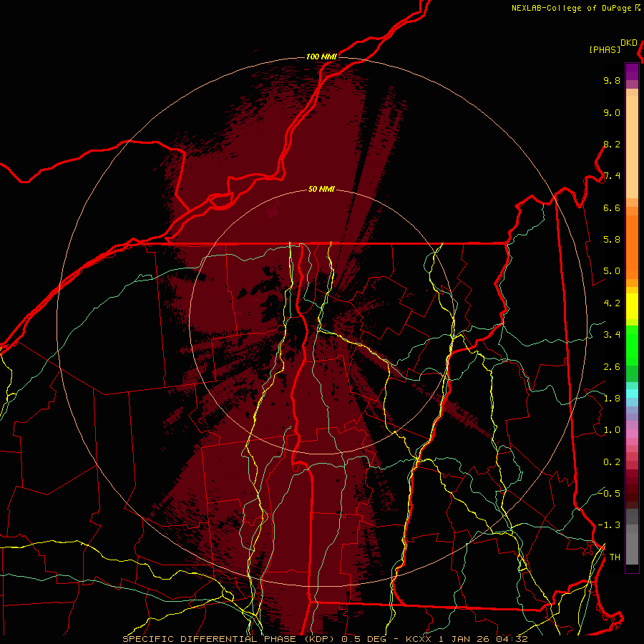
Task: Pick the cyan band beside 1.8
Action: pyautogui.click(x=632, y=394)
